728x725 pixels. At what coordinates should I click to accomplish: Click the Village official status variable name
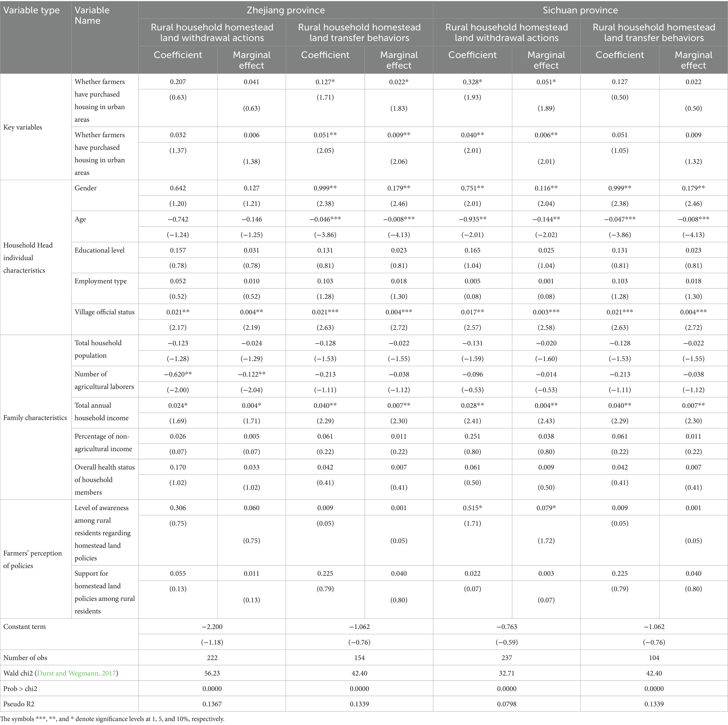click(x=104, y=312)
